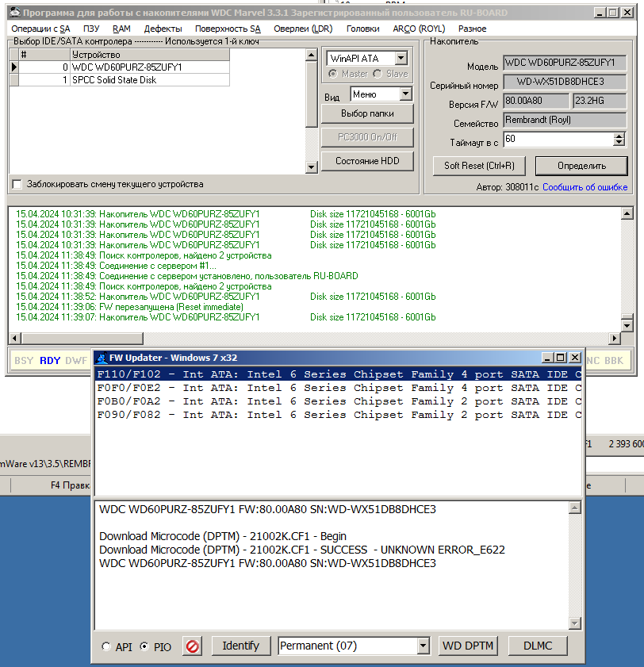
Task: Open the 'Оверлеи (LDR)' menu
Action: point(303,29)
